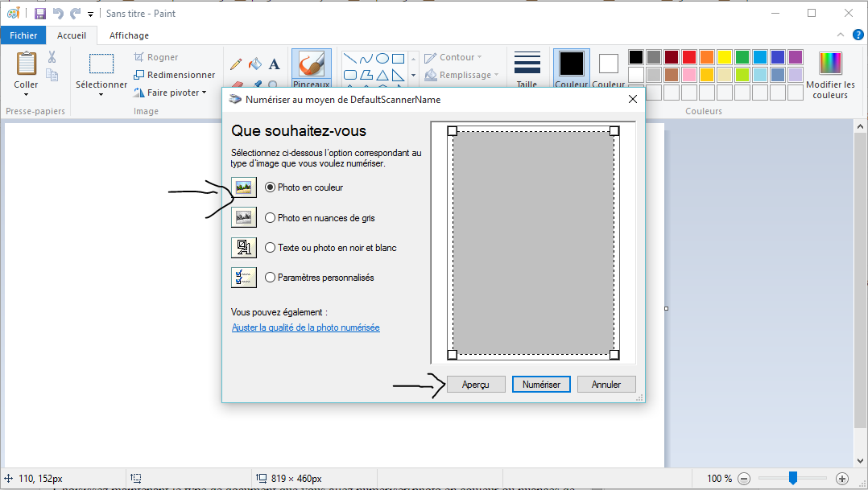
Task: Pick the green color in palette
Action: coord(742,57)
